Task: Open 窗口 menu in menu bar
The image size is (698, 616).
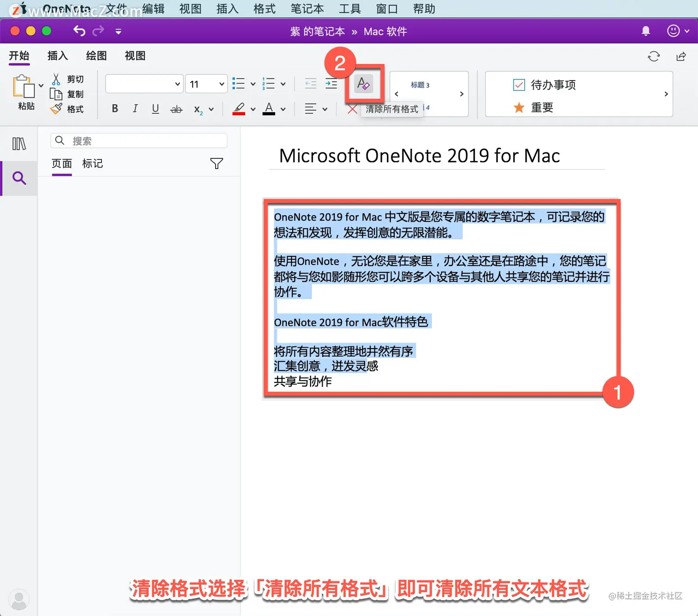Action: click(x=387, y=9)
